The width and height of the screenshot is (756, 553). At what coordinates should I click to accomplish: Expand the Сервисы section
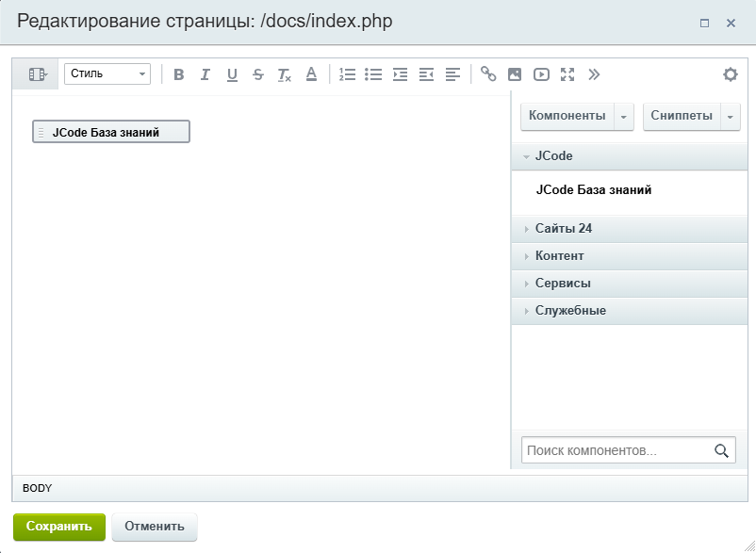[x=563, y=284]
